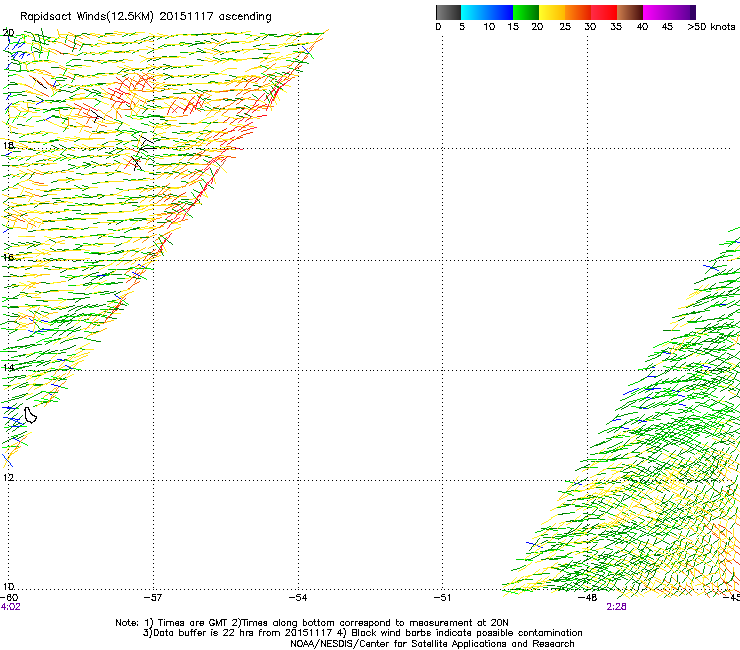
Task: Click the gray 0-5 knots color segment
Action: [x=448, y=12]
